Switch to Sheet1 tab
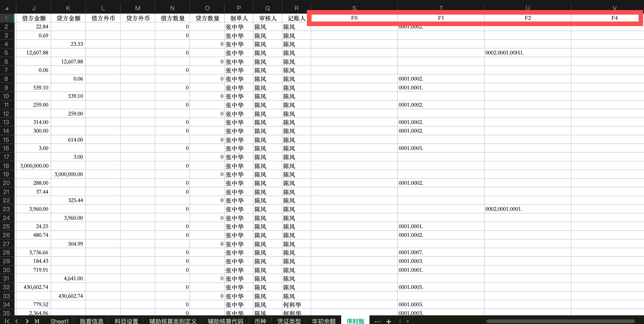The height and width of the screenshot is (324, 644). (x=59, y=321)
